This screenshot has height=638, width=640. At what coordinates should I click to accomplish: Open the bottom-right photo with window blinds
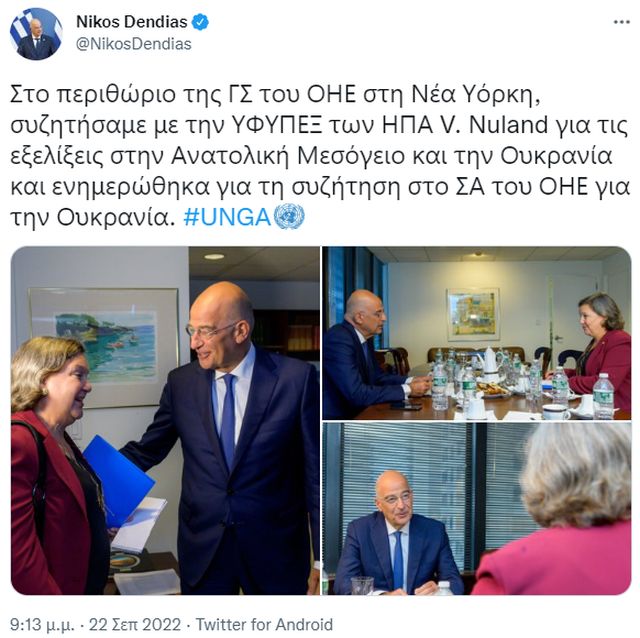pos(477,509)
